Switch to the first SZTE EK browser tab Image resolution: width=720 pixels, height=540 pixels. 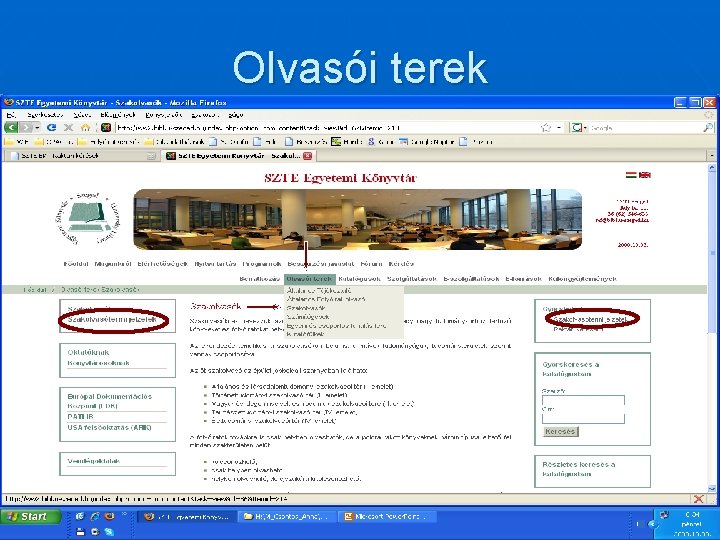coord(83,156)
